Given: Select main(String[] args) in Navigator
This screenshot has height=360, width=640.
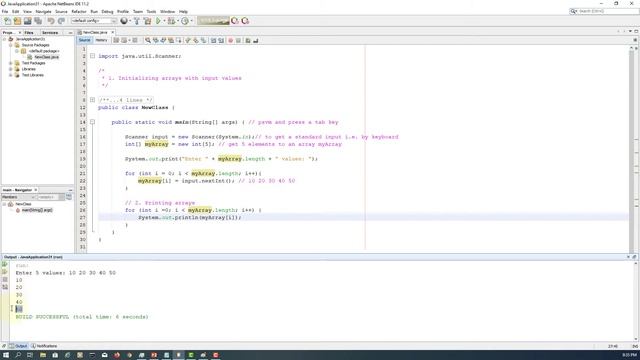Looking at the screenshot, I should 37,210.
